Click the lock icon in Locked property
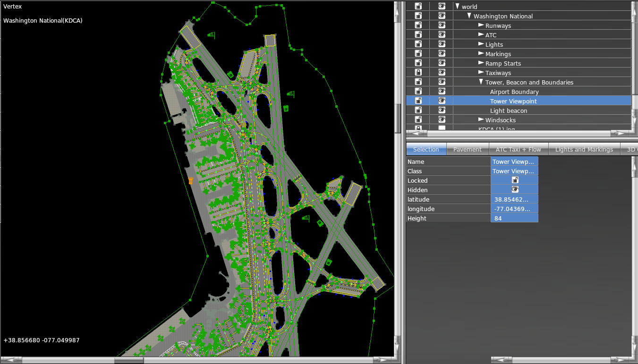The width and height of the screenshot is (638, 364). tap(515, 180)
